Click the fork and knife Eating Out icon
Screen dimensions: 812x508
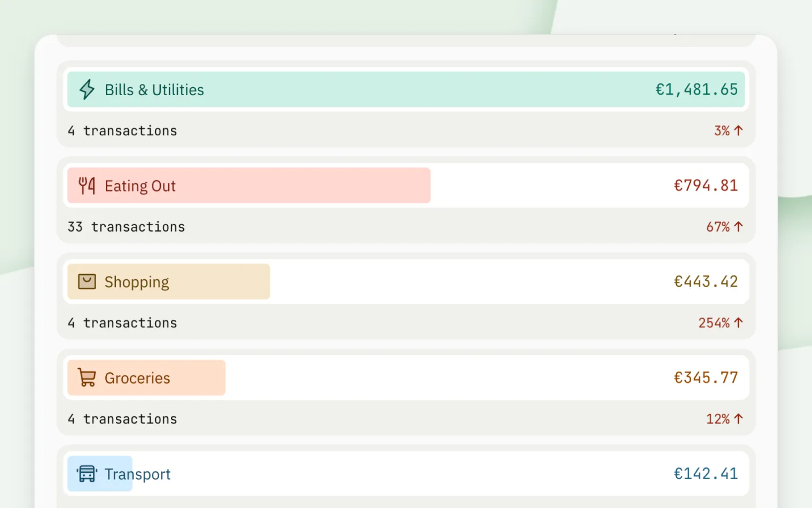click(87, 186)
